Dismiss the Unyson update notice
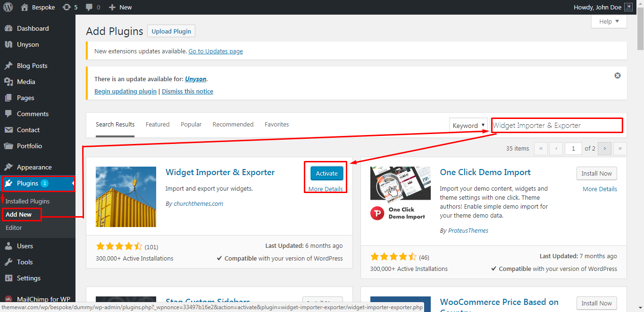The width and height of the screenshot is (644, 312). (618, 76)
